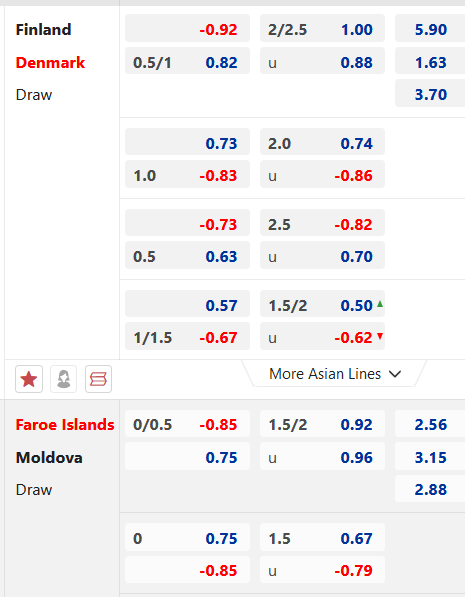Select Draw odds 2.88
The image size is (466, 597).
point(430,488)
